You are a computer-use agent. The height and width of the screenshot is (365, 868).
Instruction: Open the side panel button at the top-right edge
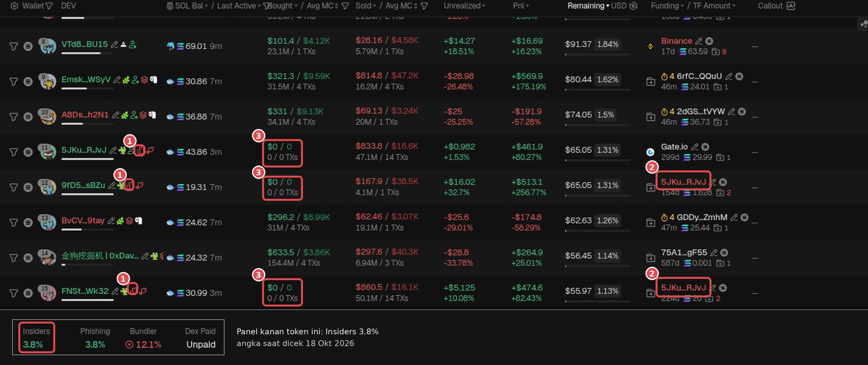click(x=863, y=24)
